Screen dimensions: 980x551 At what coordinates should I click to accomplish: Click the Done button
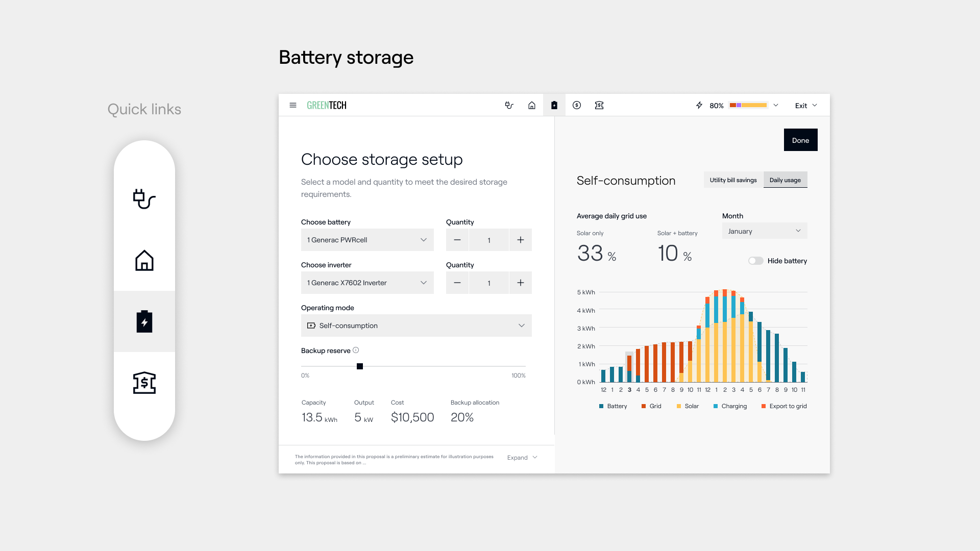tap(800, 140)
